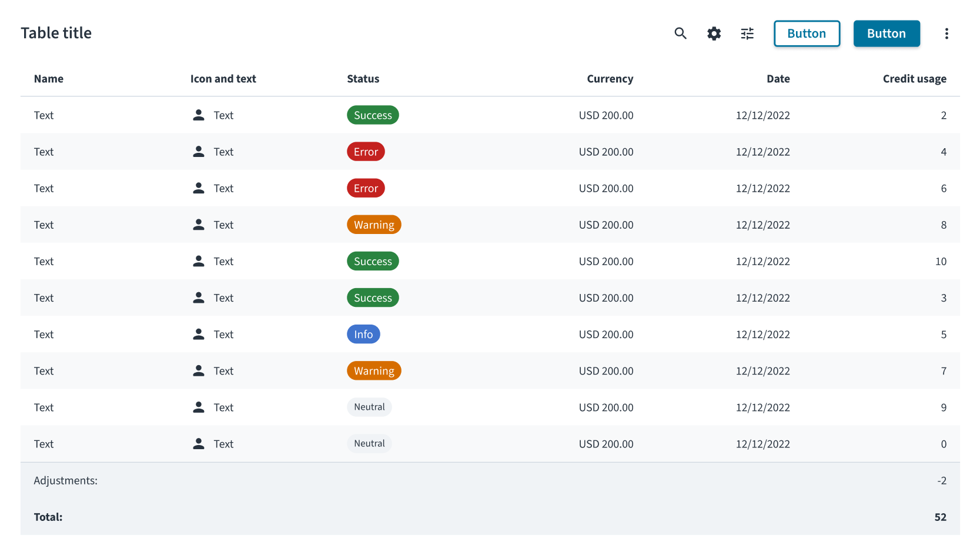Open the three-dot more options menu
The height and width of the screenshot is (555, 980).
946,34
